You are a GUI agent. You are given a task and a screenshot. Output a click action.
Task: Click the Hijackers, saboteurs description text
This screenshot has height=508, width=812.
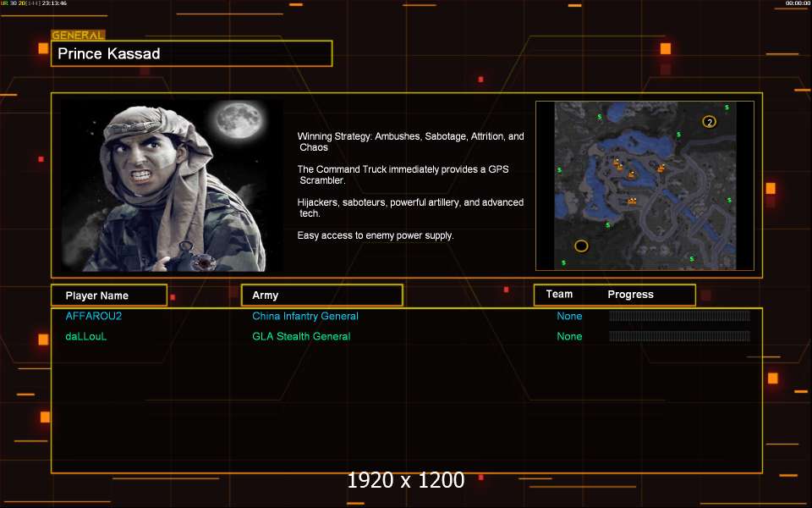[410, 208]
